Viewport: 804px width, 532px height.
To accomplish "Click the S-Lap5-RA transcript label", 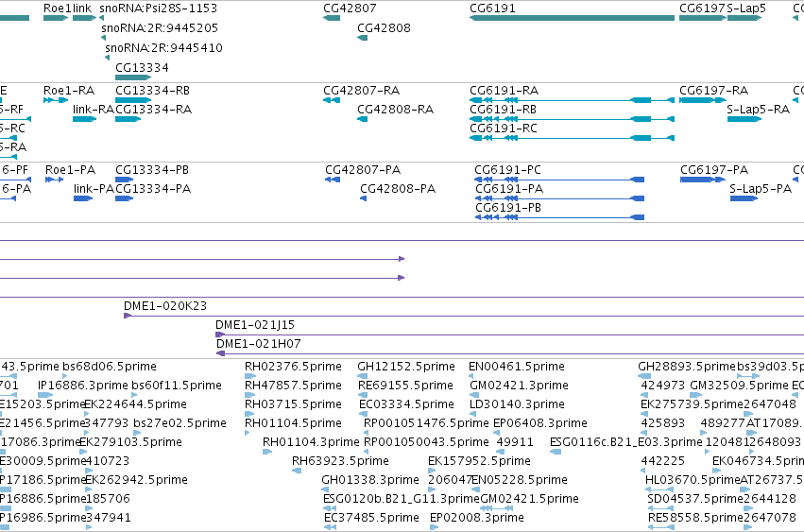I will click(x=759, y=110).
